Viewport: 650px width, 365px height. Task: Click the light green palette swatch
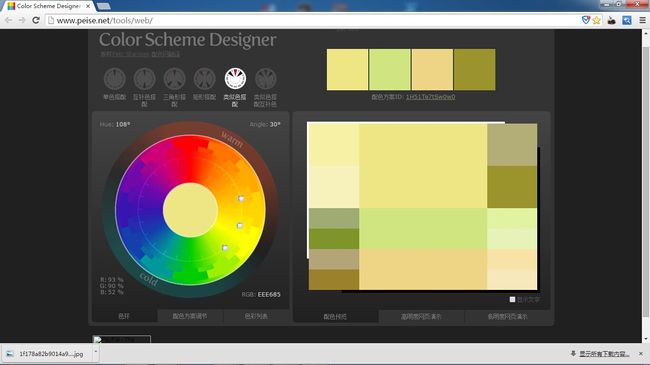coord(390,70)
